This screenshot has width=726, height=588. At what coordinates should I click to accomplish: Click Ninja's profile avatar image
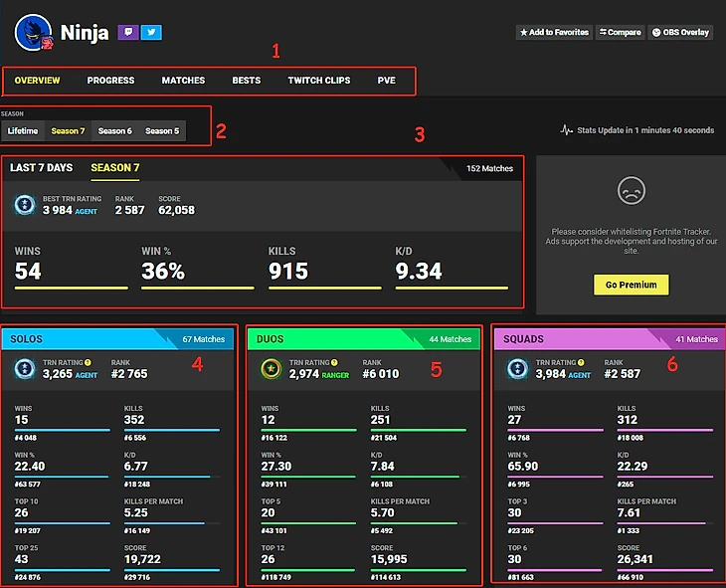pyautogui.click(x=33, y=32)
